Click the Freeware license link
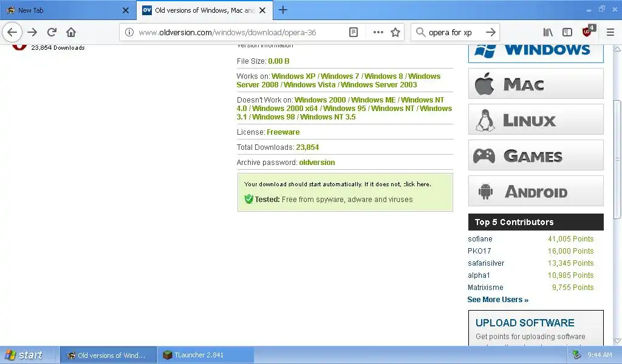622x364 pixels. click(x=283, y=132)
